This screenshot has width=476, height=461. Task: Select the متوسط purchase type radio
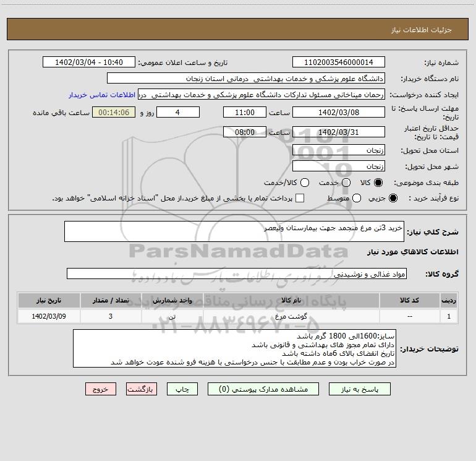point(357,198)
